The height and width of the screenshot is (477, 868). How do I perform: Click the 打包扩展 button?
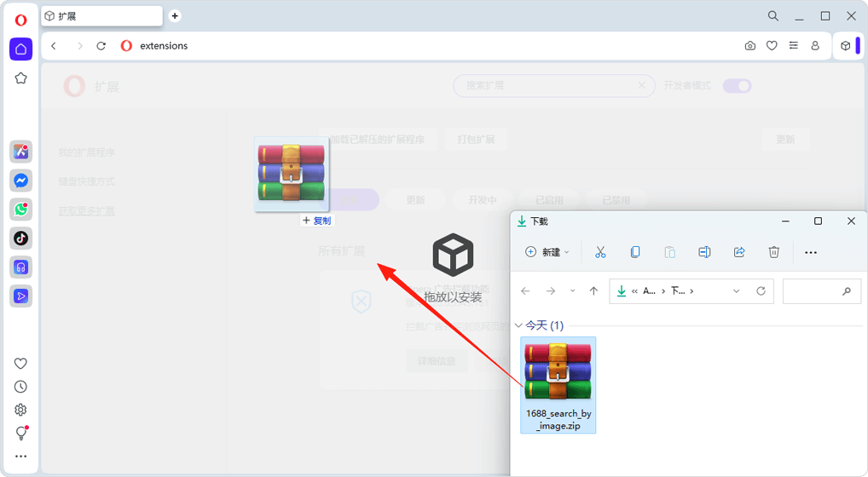476,140
